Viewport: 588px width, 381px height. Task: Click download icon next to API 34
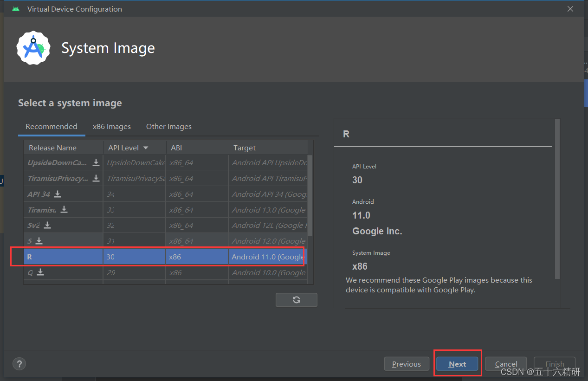click(58, 194)
